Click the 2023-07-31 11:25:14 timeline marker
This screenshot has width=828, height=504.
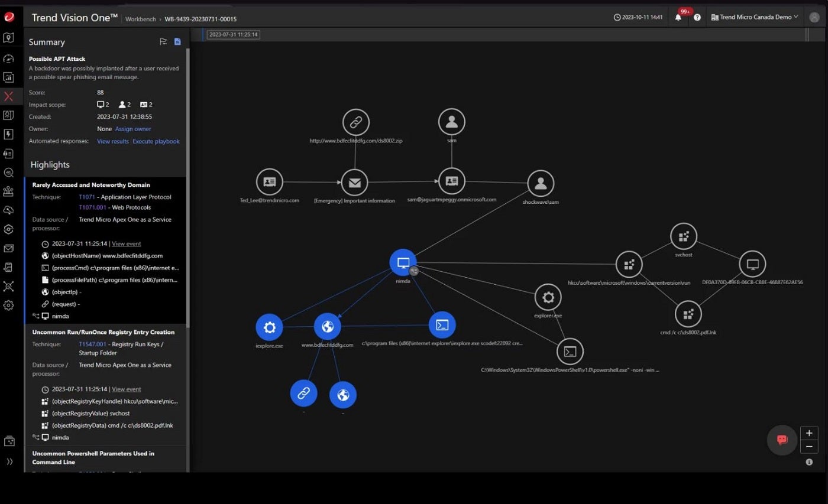[234, 35]
